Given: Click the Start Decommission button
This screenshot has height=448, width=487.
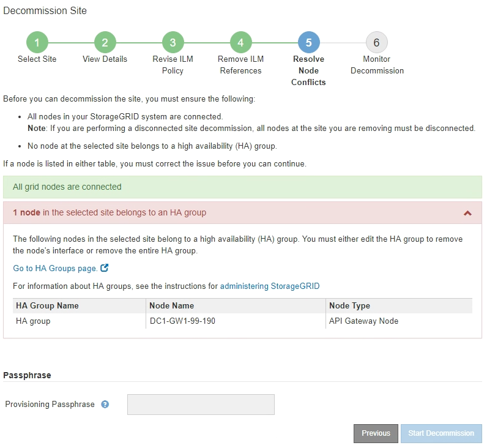Looking at the screenshot, I should coord(441,433).
